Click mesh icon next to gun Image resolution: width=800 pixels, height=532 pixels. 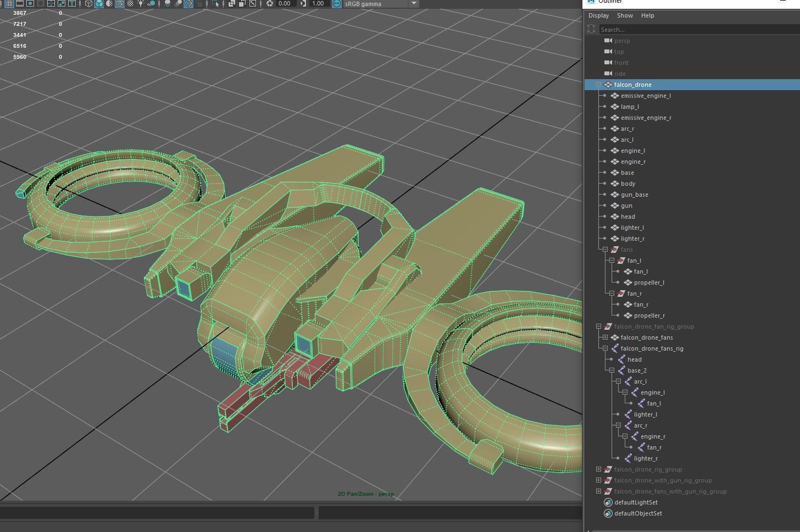click(615, 206)
